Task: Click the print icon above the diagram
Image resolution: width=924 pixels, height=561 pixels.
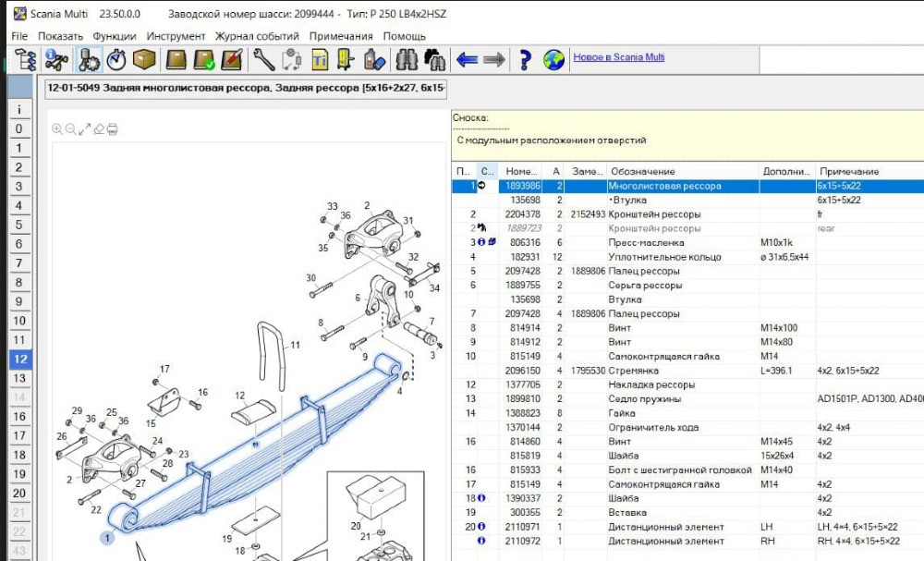Action: pos(112,129)
